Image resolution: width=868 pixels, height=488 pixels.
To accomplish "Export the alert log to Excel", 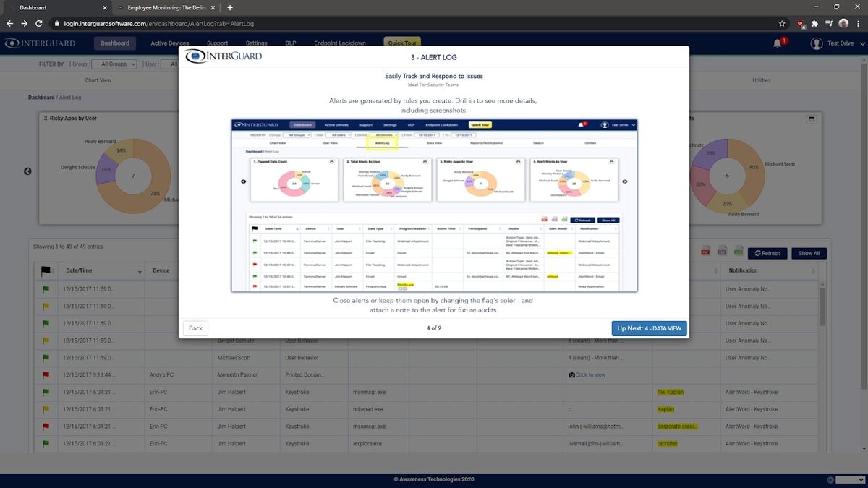I will coord(738,251).
